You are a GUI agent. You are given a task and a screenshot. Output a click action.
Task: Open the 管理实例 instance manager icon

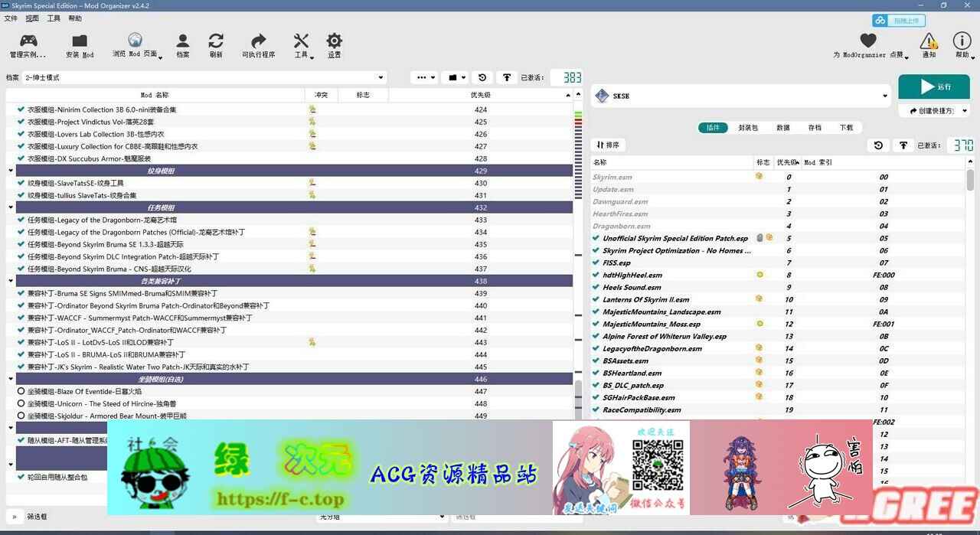pos(28,41)
